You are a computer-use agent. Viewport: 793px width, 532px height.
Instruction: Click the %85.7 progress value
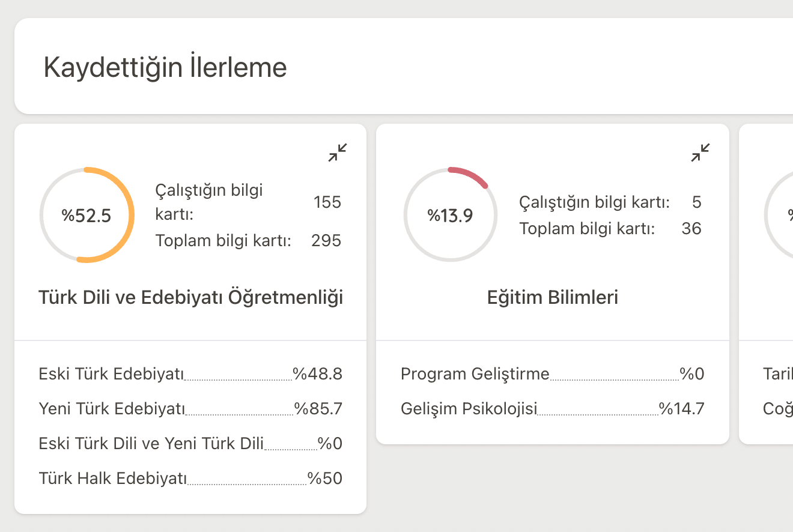click(318, 409)
